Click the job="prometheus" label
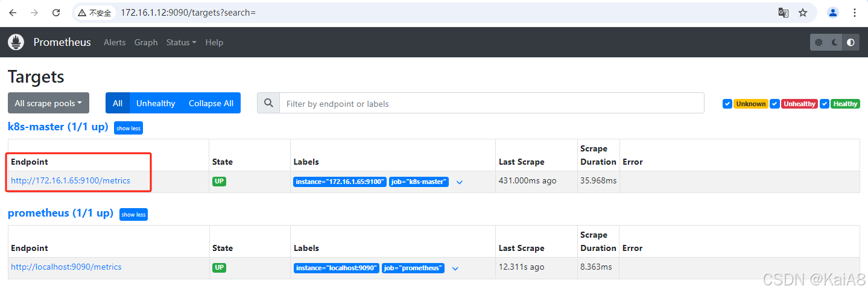The image size is (868, 295). point(413,268)
